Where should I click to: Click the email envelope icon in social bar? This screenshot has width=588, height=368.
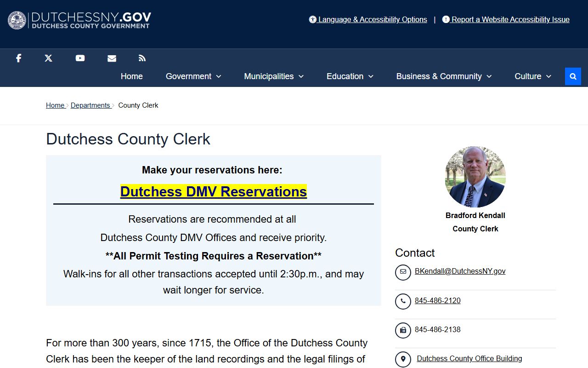pyautogui.click(x=112, y=58)
